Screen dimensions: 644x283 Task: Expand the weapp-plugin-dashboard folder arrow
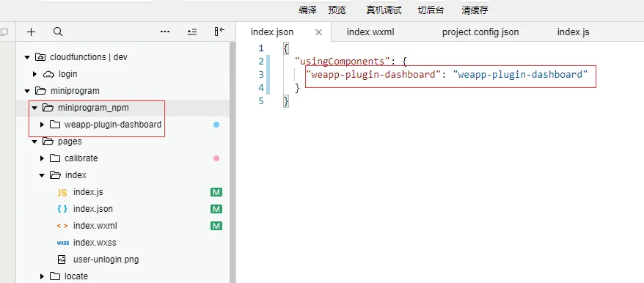click(x=42, y=125)
